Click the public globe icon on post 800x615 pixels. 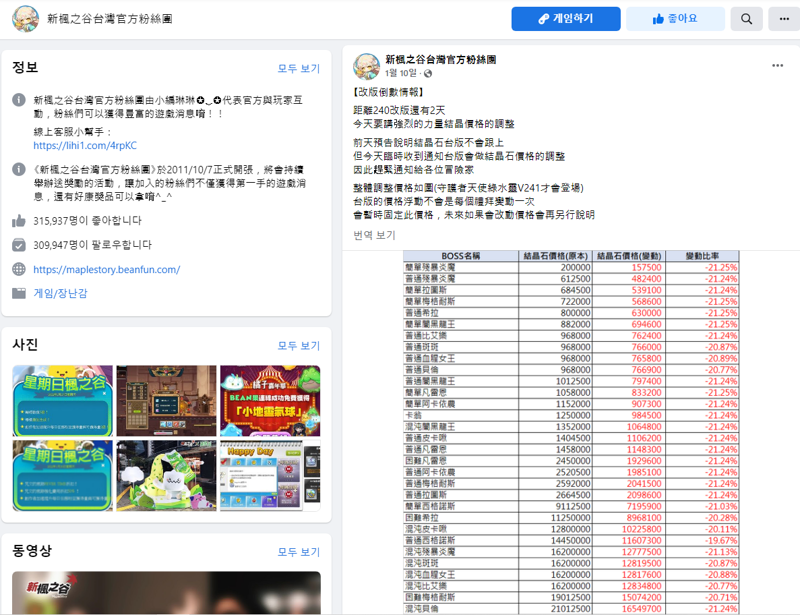click(x=428, y=73)
